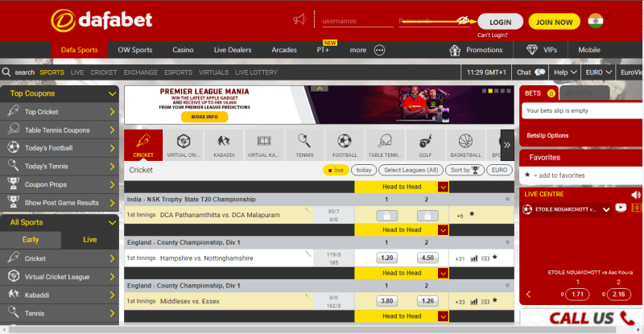Select Live Centre odds 2.16
This screenshot has height=334, width=644.
[618, 294]
